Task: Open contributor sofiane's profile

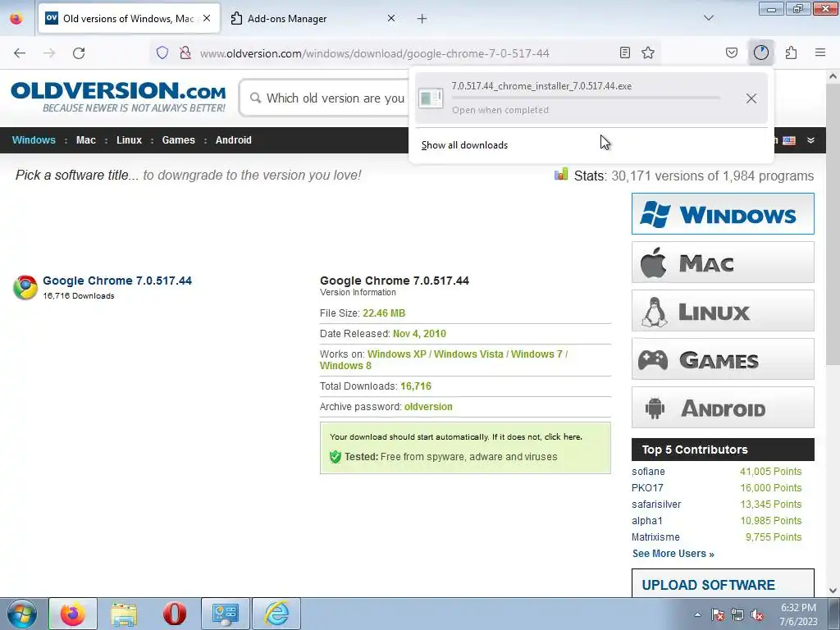Action: click(648, 472)
